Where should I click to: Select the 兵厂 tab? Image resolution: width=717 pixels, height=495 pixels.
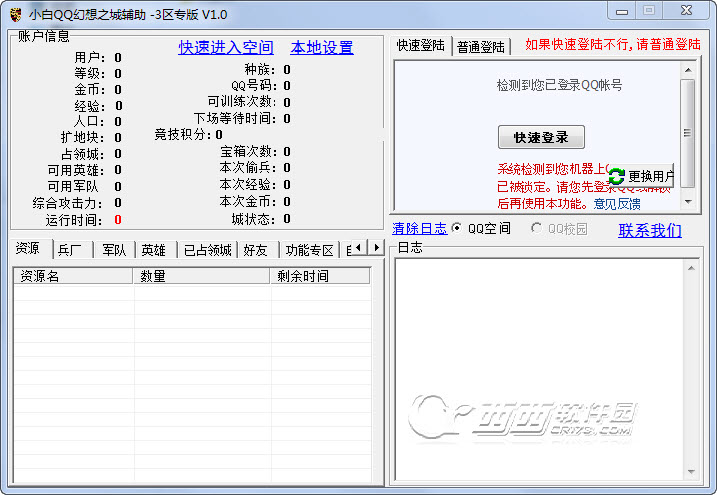pyautogui.click(x=72, y=250)
